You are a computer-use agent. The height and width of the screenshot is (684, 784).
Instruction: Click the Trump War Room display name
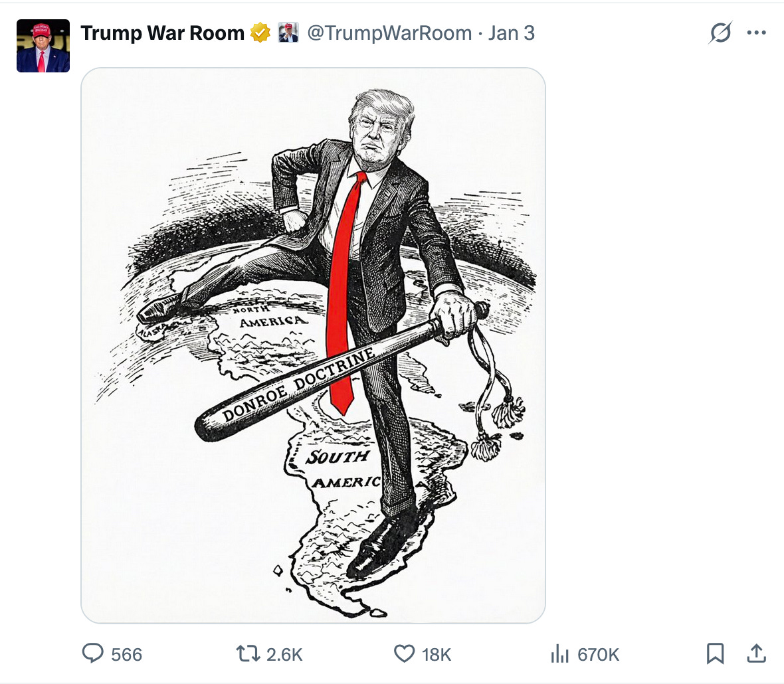pyautogui.click(x=163, y=33)
